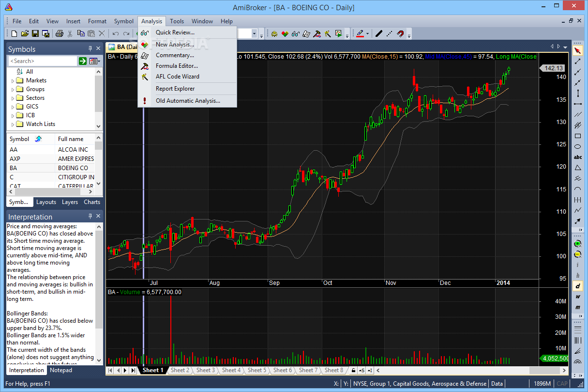This screenshot has height=392, width=588.
Task: Select the zig-zag line tool
Action: [x=577, y=210]
